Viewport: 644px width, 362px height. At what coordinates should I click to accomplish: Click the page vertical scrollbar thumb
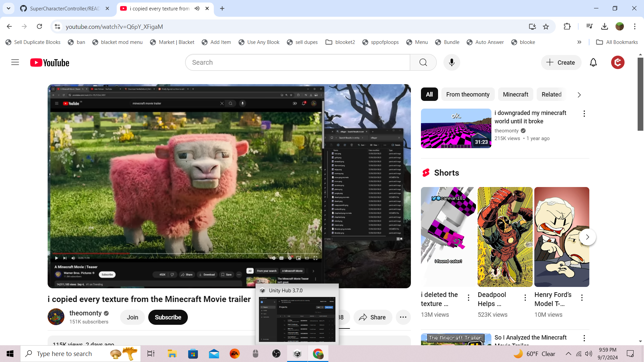click(640, 94)
